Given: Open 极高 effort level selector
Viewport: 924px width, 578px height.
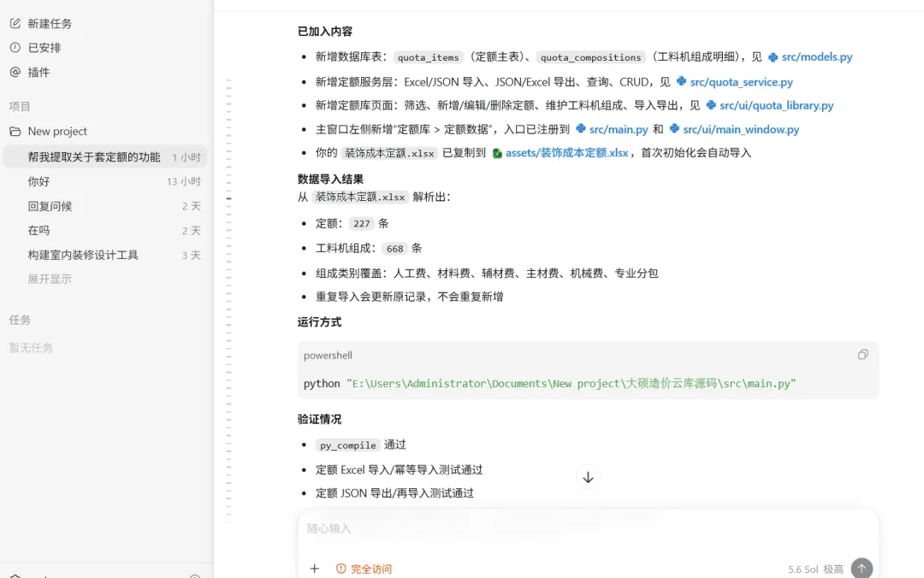Looking at the screenshot, I should point(833,569).
